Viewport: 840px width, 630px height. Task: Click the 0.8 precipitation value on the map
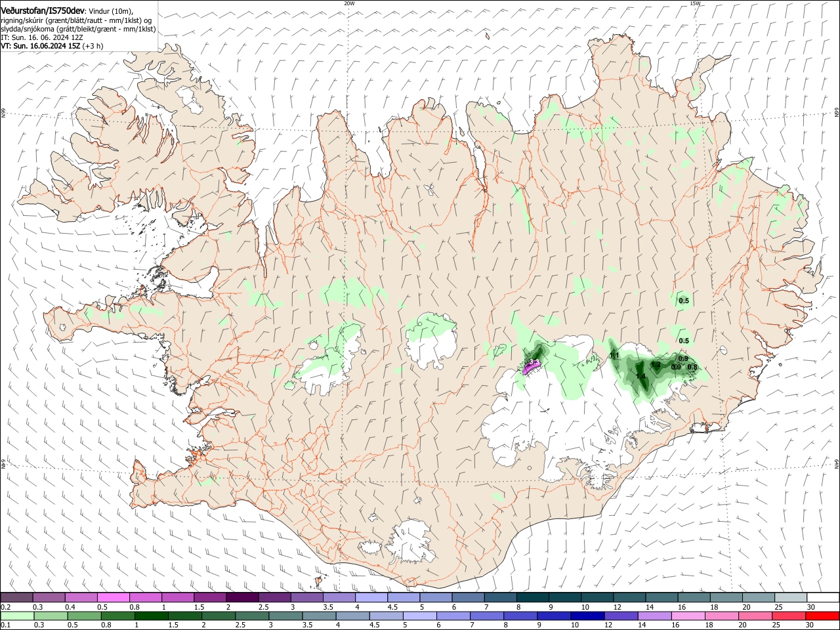(692, 367)
